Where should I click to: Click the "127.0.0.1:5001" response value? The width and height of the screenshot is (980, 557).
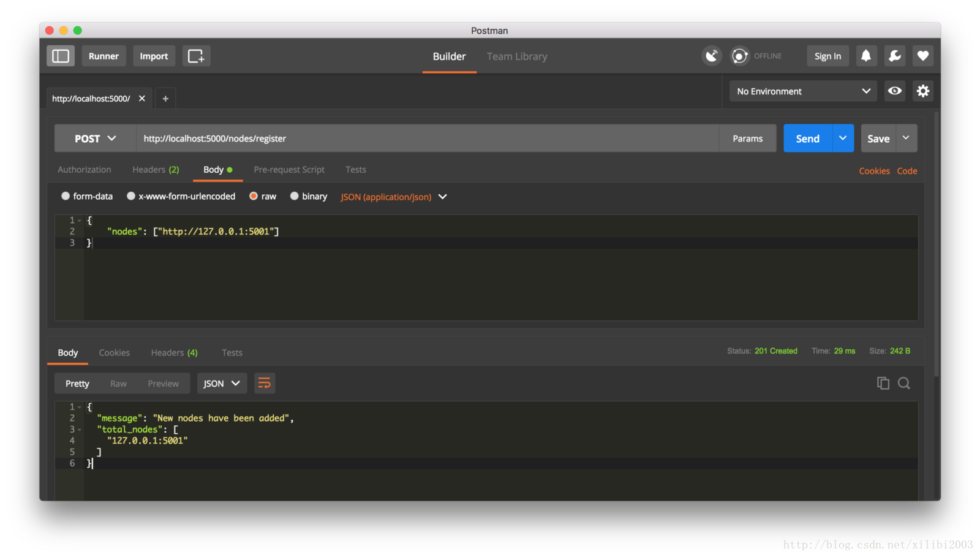pyautogui.click(x=147, y=441)
